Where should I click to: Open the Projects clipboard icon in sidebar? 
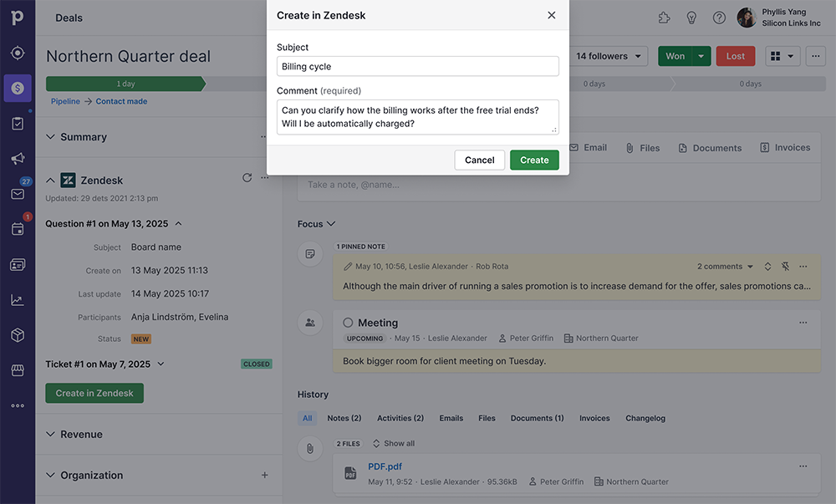[18, 124]
